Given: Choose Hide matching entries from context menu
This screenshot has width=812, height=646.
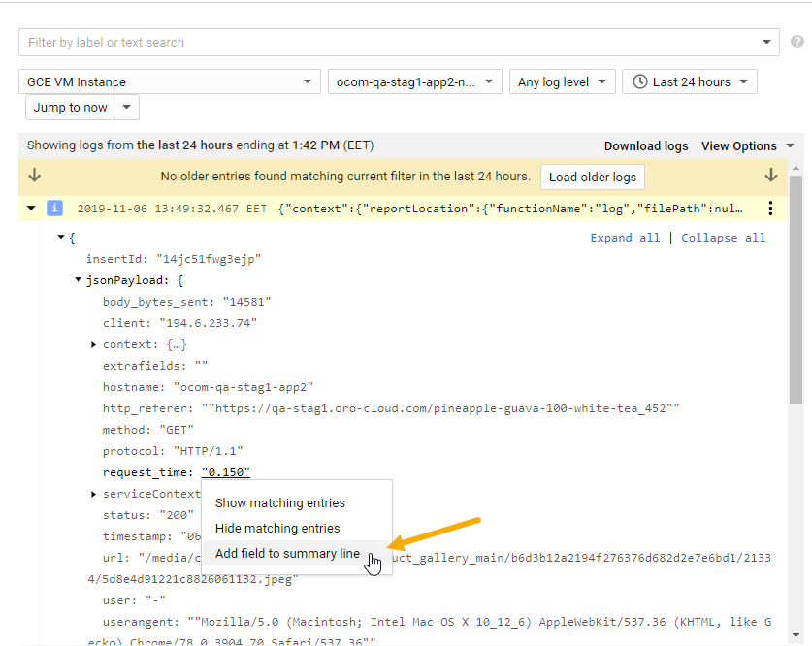Looking at the screenshot, I should point(277,529).
